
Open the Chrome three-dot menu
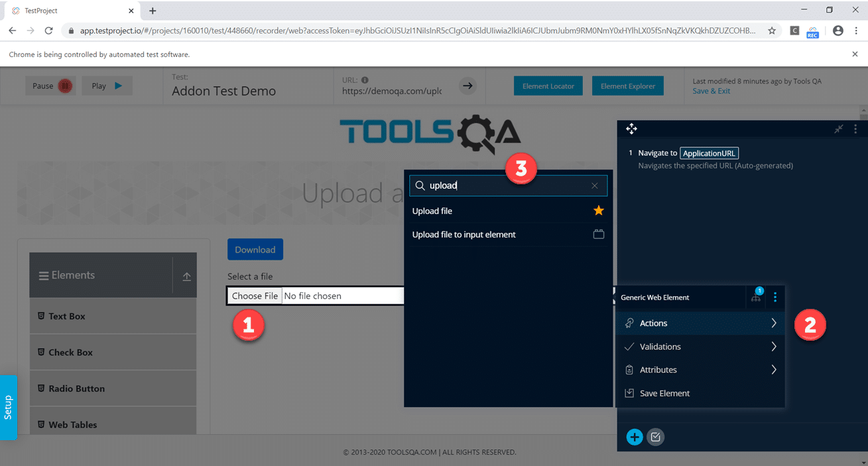(855, 30)
